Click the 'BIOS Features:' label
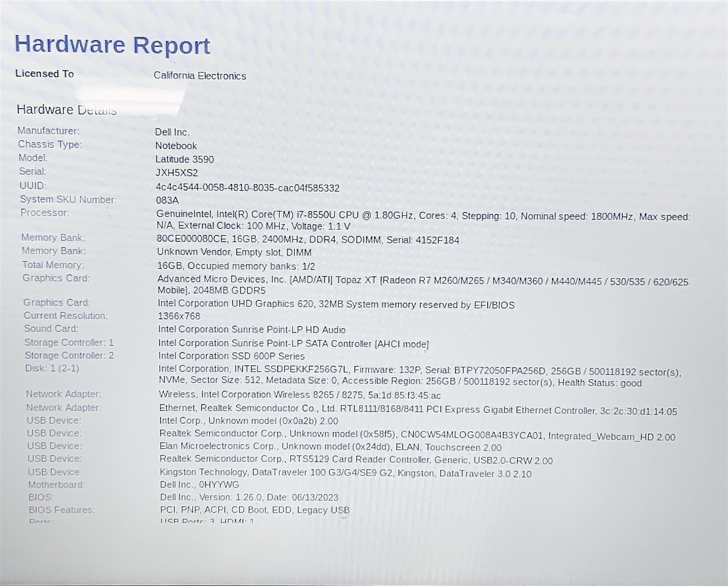This screenshot has height=586, width=728. click(62, 510)
